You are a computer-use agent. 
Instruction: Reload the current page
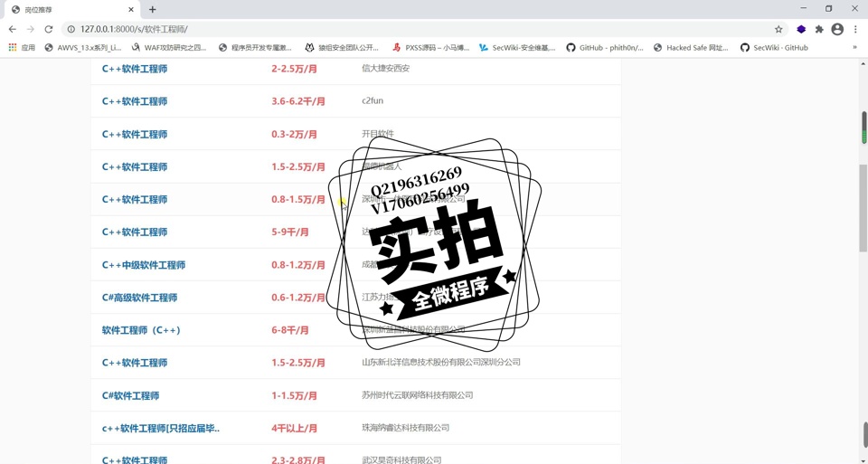[x=49, y=29]
